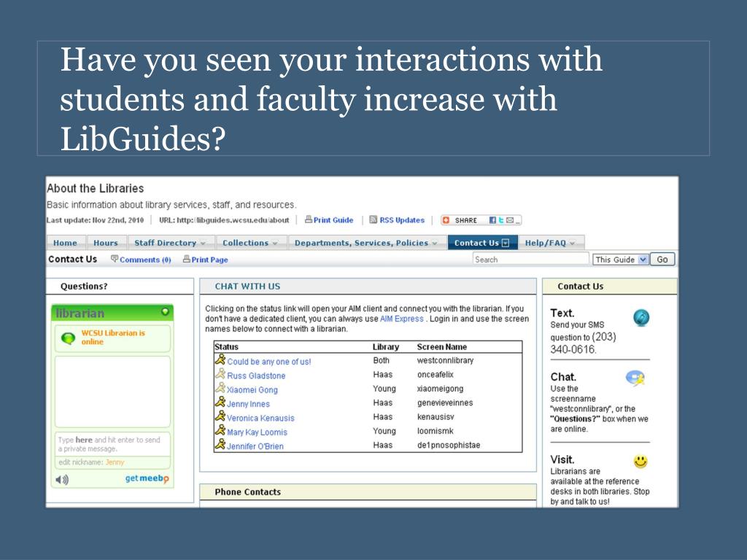Open the AIM Express link
Screen dimensions: 747x560
(402, 319)
